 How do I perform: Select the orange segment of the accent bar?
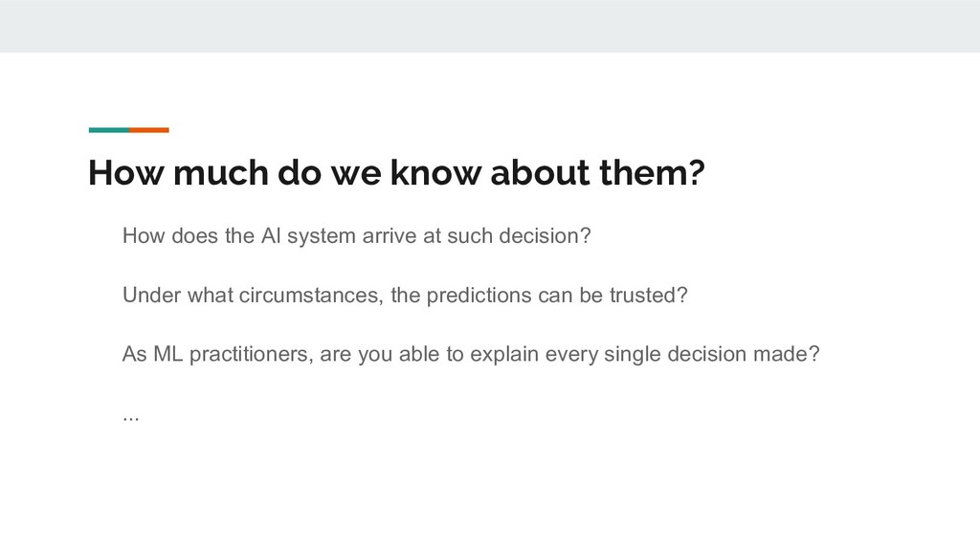click(149, 130)
